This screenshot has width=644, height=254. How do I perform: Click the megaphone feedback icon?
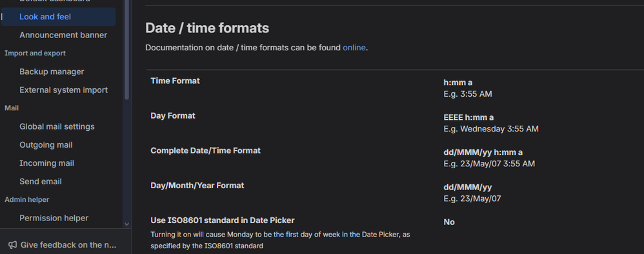point(13,245)
